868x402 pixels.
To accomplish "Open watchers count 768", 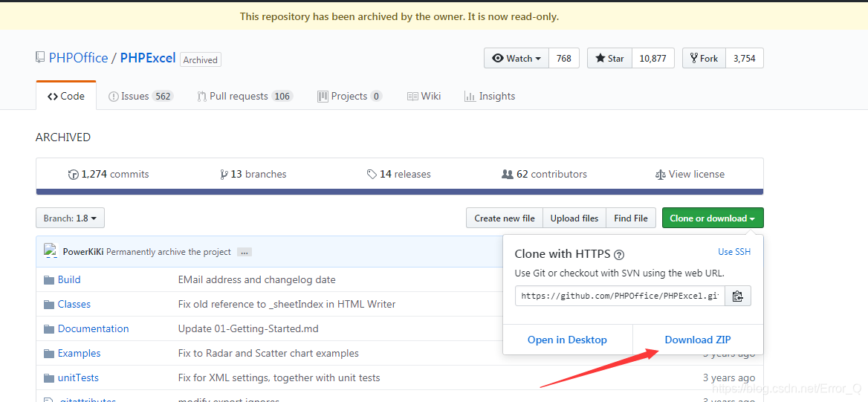I will point(563,58).
